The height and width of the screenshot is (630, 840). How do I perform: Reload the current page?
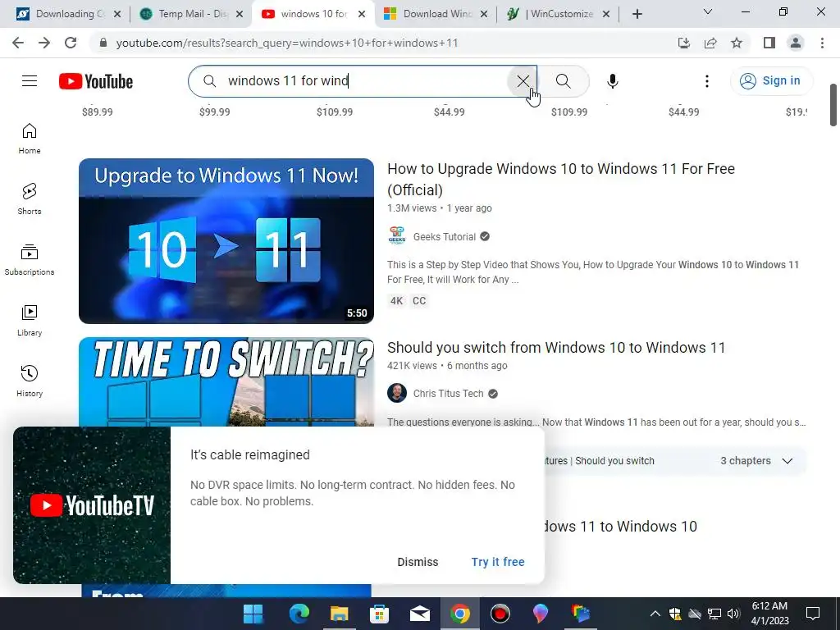pyautogui.click(x=71, y=43)
